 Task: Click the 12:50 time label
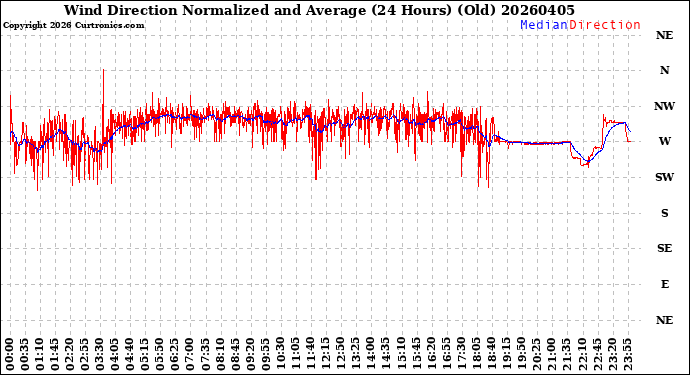(x=341, y=354)
